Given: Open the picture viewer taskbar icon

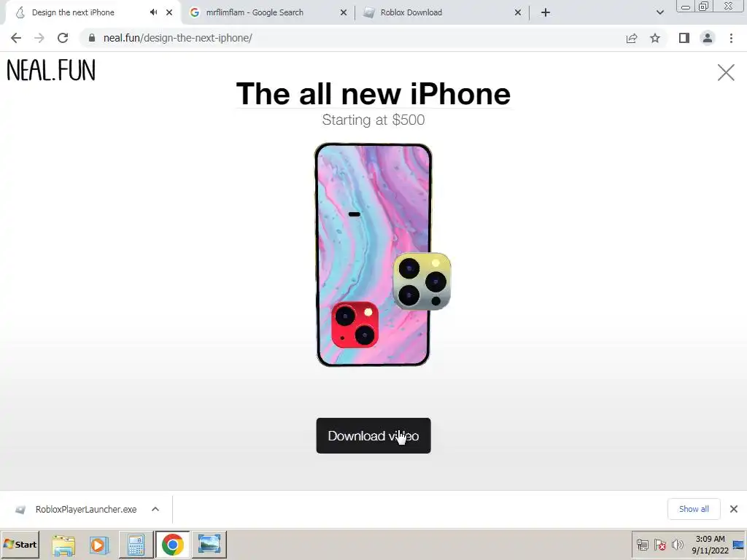Looking at the screenshot, I should point(209,545).
